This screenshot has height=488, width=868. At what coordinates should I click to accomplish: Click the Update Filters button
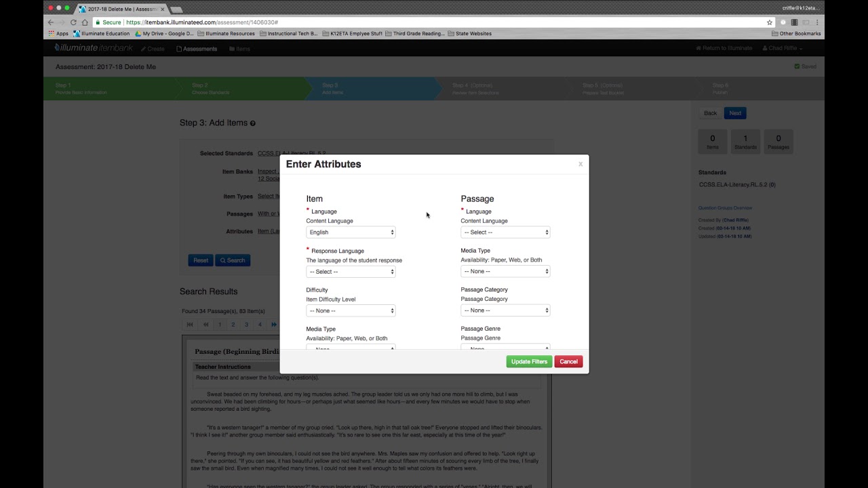[x=529, y=362]
